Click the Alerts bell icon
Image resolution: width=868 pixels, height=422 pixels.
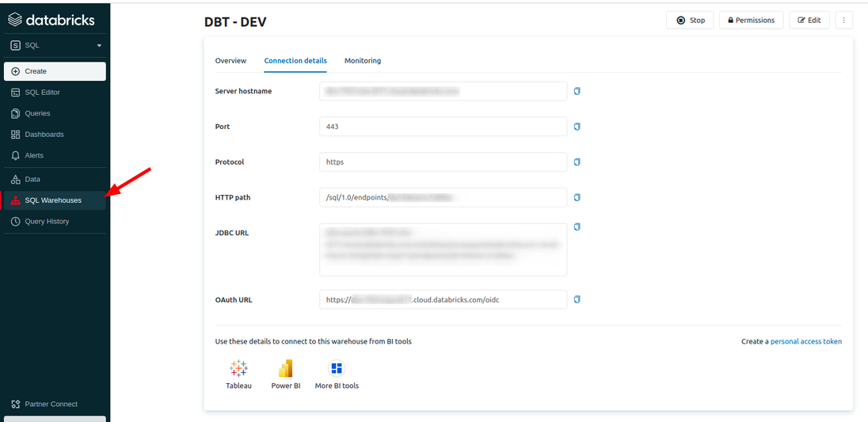click(16, 155)
